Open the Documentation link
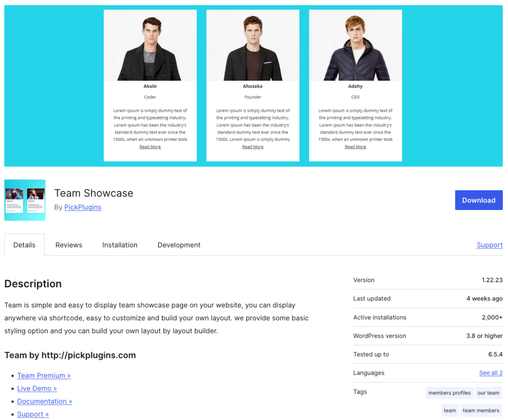 pos(44,401)
